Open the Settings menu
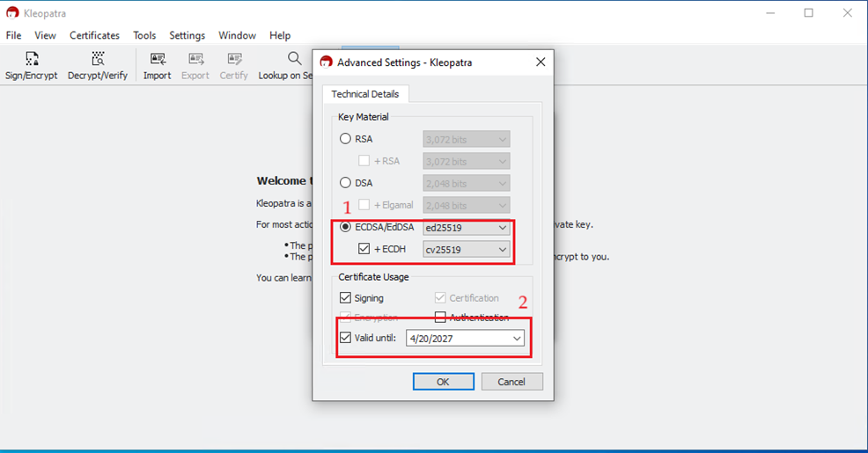 187,35
